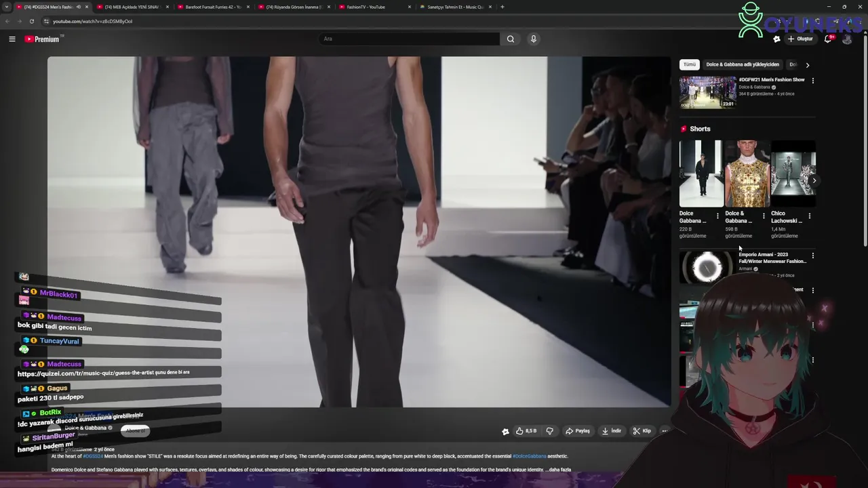Show next Shorts with right arrow

(814, 180)
